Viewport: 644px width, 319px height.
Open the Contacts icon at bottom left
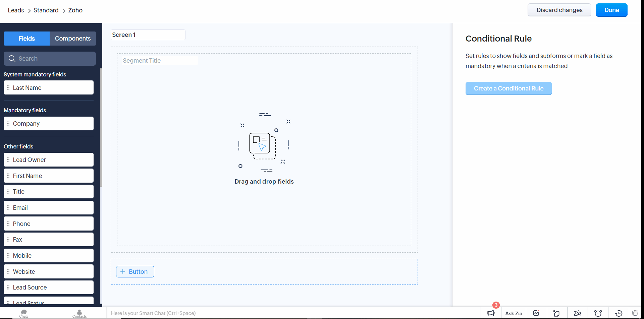(x=79, y=313)
